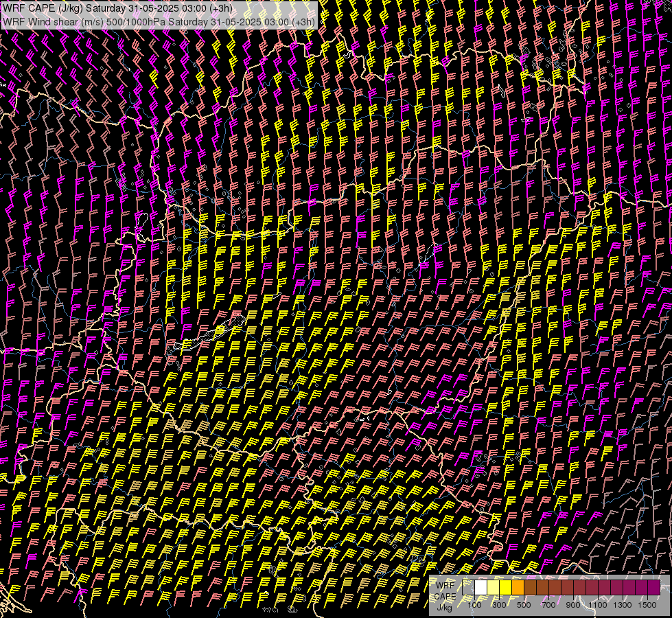Select the bright yellow legend swatch
The width and height of the screenshot is (672, 618).
click(506, 588)
